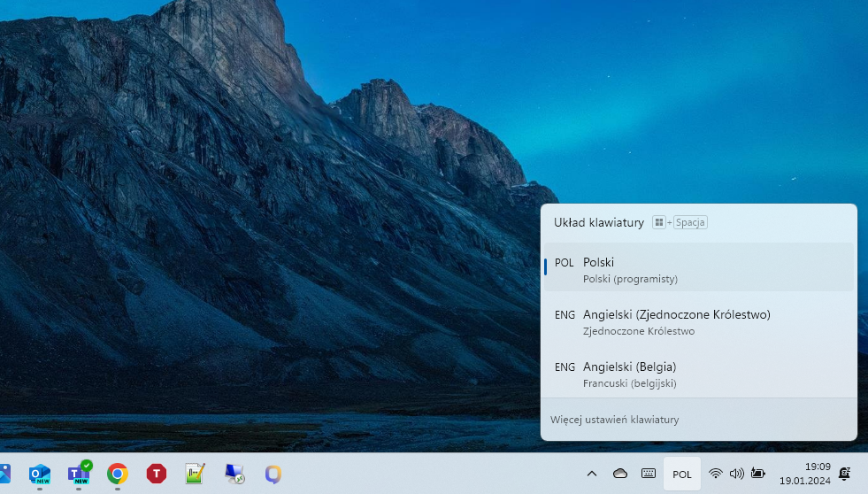Show hidden tray icons chevron
868x494 pixels.
pos(592,474)
